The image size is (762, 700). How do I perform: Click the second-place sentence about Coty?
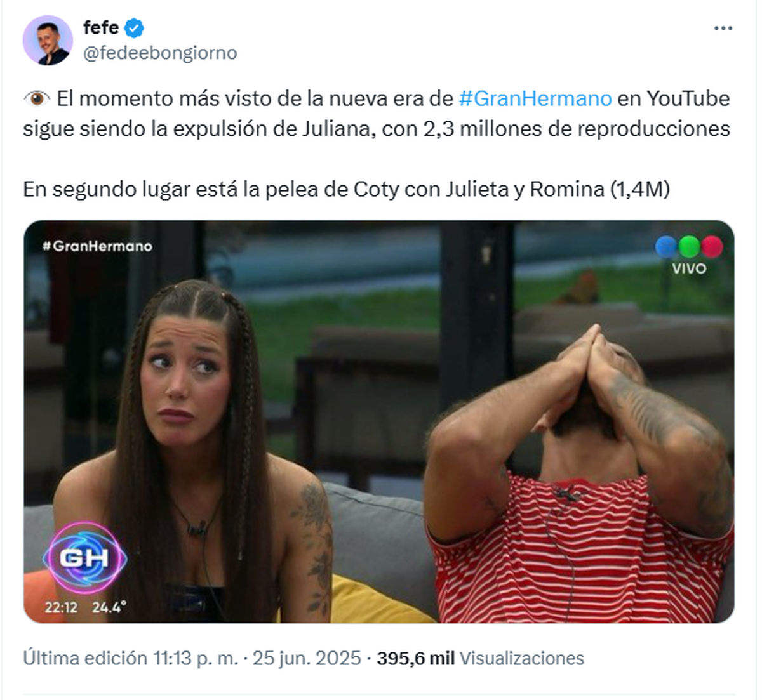coord(347,189)
